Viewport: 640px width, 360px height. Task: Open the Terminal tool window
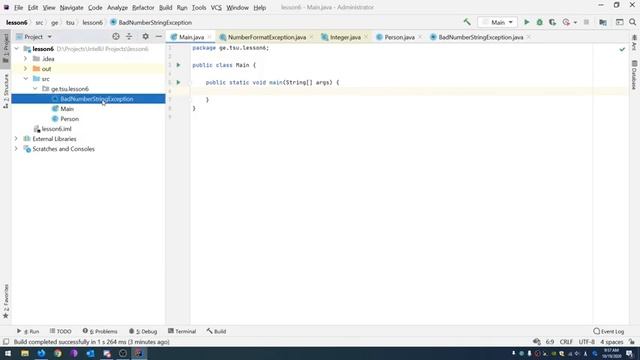pyautogui.click(x=182, y=331)
